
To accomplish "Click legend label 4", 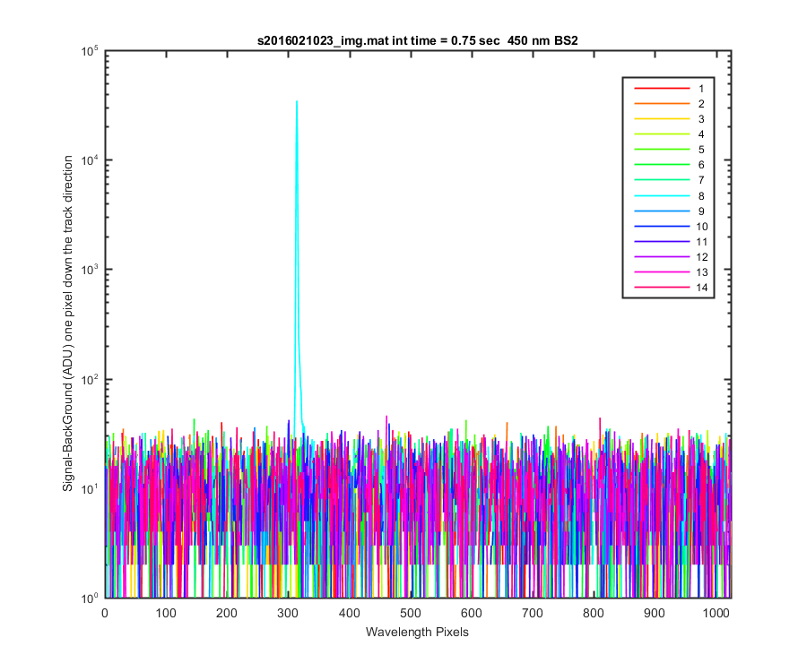I will coord(701,134).
